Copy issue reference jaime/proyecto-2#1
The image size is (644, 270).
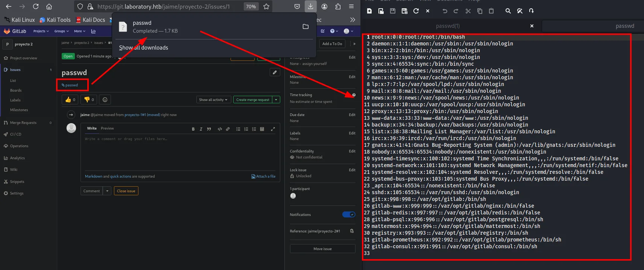click(352, 231)
